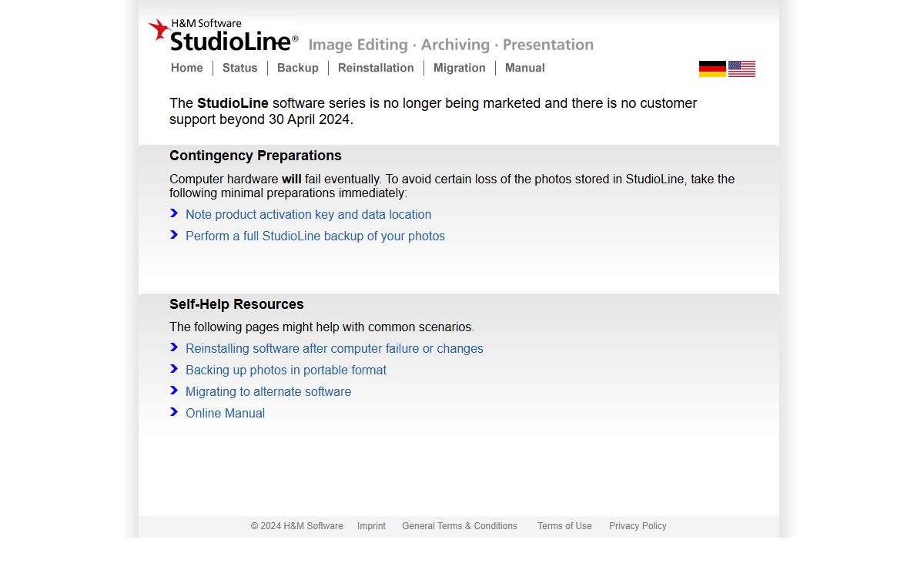Open the Online Manual link

tap(225, 413)
